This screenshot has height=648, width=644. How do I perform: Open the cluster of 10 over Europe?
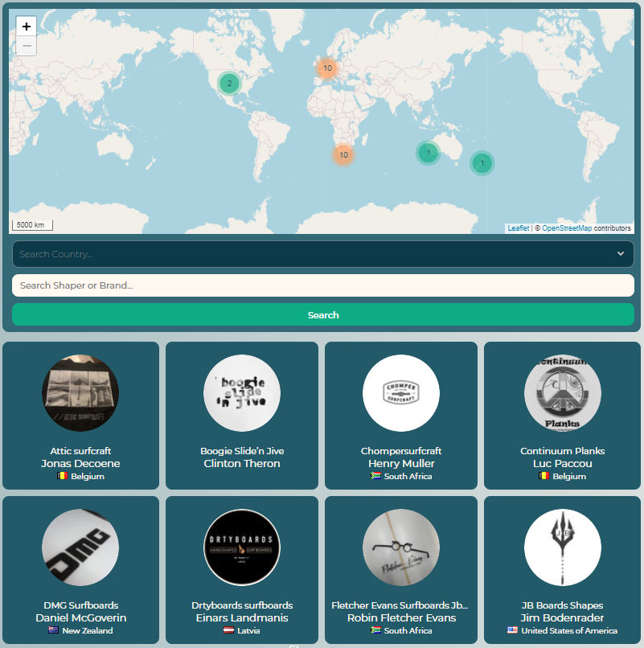(x=327, y=68)
